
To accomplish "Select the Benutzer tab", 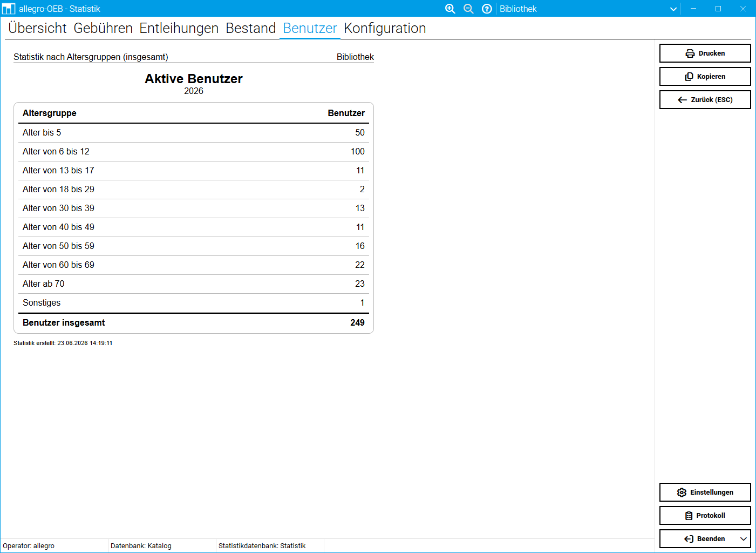I will coord(310,28).
